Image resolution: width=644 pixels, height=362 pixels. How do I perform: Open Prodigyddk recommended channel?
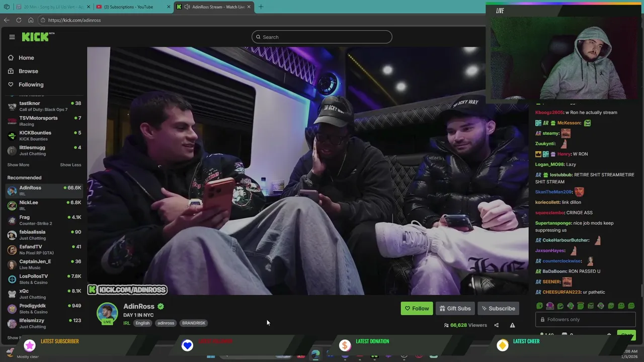tap(44, 309)
